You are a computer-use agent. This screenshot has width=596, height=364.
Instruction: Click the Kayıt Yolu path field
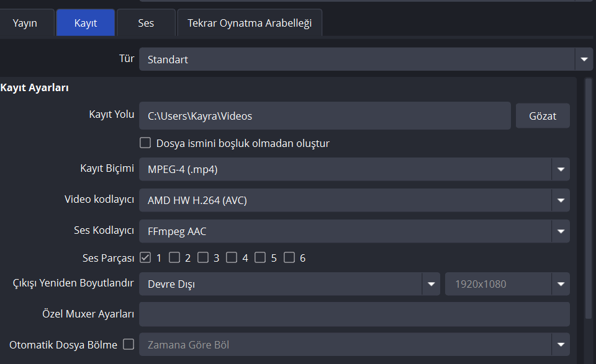[325, 115]
